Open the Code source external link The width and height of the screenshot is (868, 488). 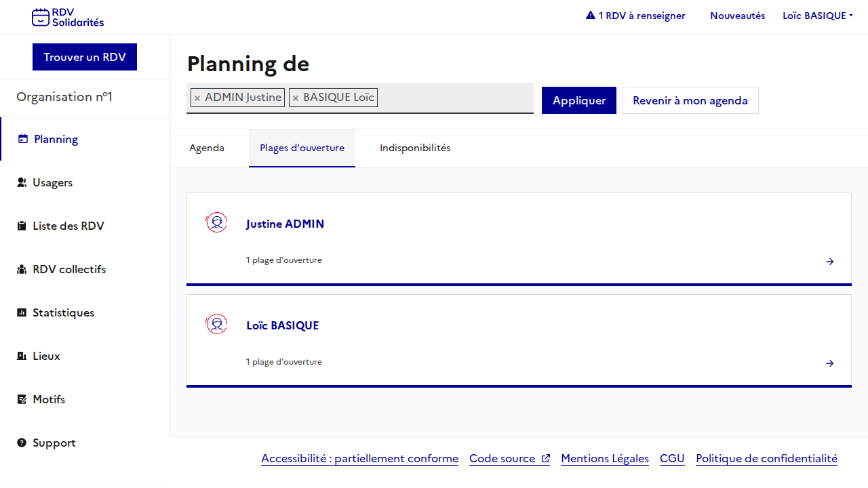(x=509, y=459)
